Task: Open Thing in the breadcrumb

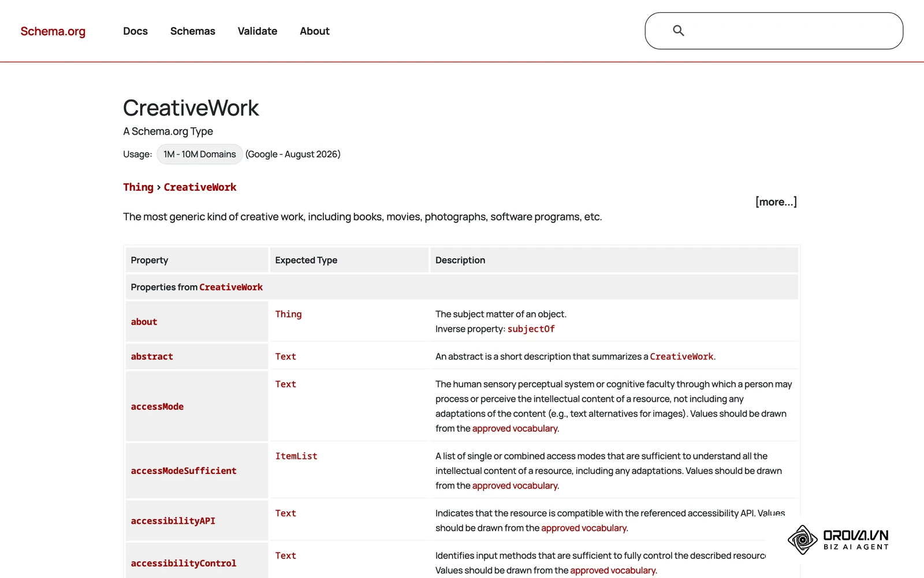Action: (138, 187)
